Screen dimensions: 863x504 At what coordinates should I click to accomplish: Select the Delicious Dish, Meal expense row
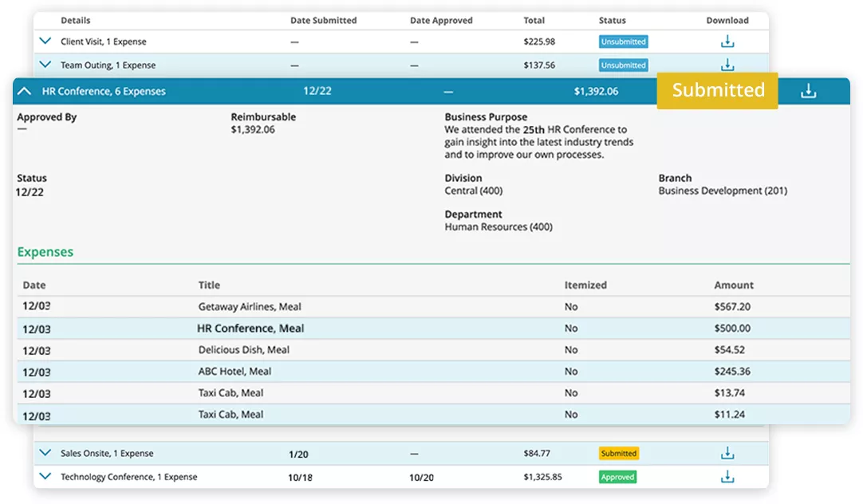(x=243, y=350)
